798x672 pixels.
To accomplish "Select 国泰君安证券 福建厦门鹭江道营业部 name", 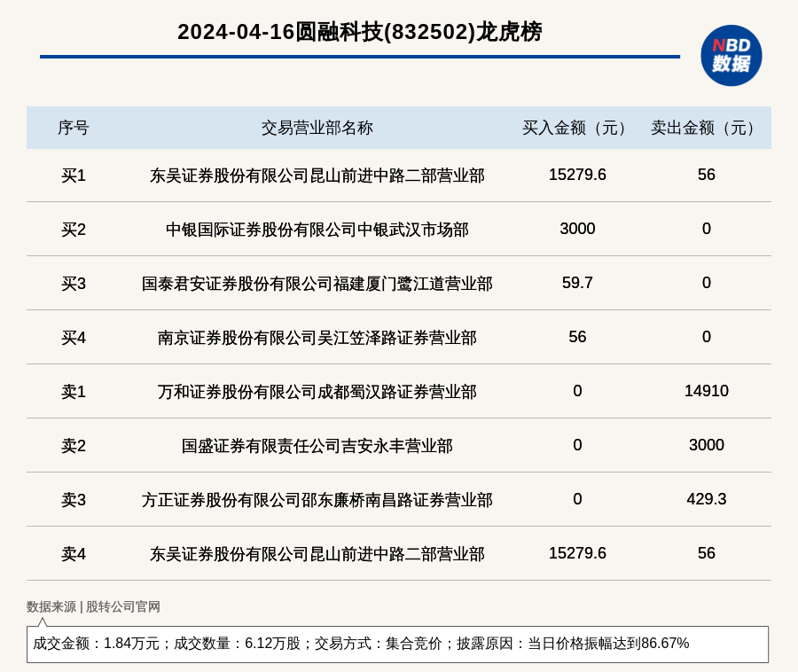I will 317,284.
